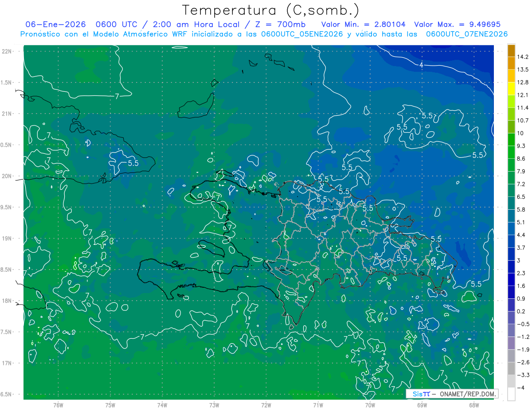Click the "8.6" colorbar value
Image resolution: width=532 pixels, height=411 pixels.
point(521,159)
